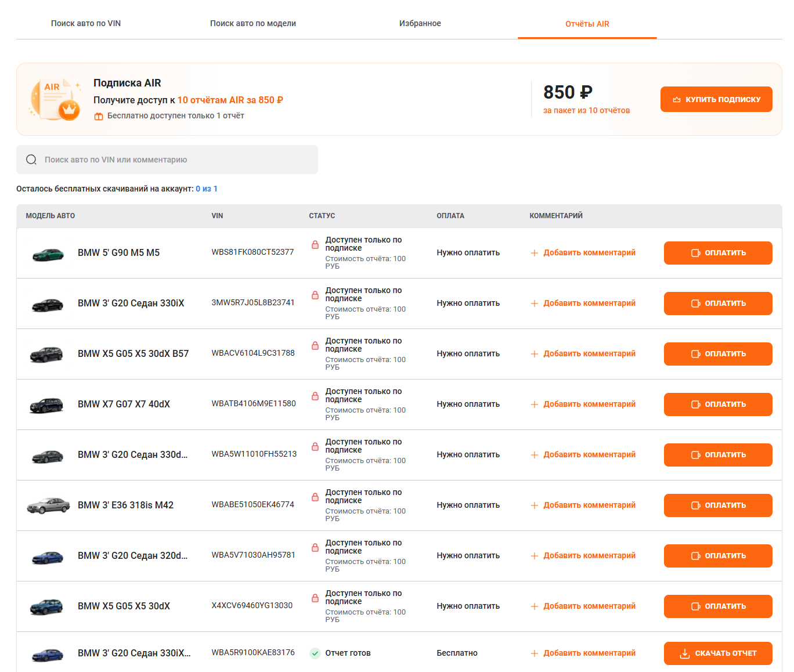Add comment for VIN WBA5R9100KAE83176
This screenshot has width=794, height=672.
(583, 653)
